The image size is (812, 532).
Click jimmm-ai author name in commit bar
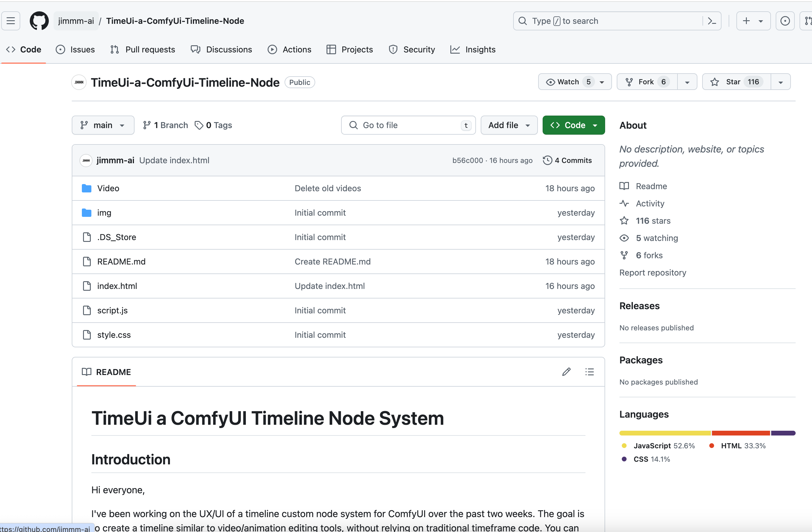115,160
